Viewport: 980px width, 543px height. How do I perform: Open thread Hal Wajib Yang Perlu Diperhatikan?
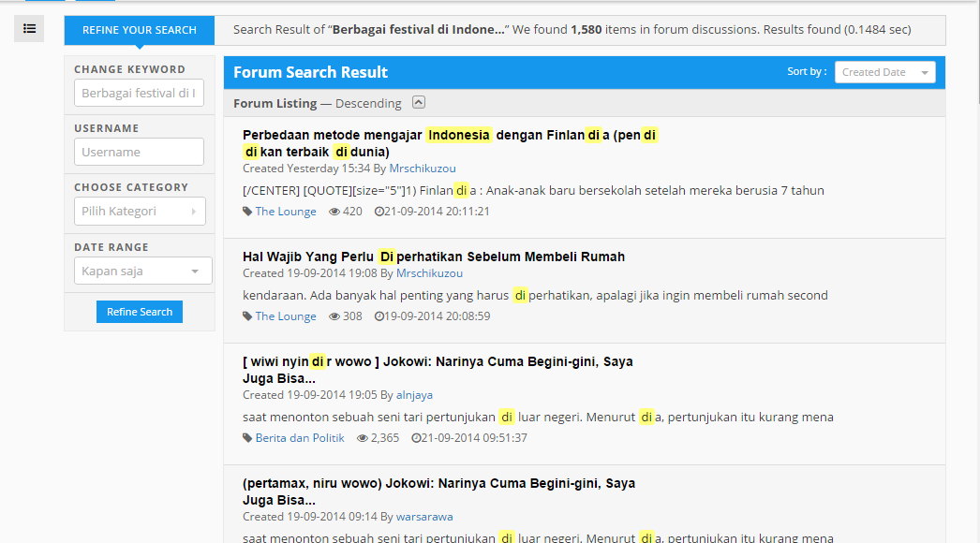tap(434, 257)
